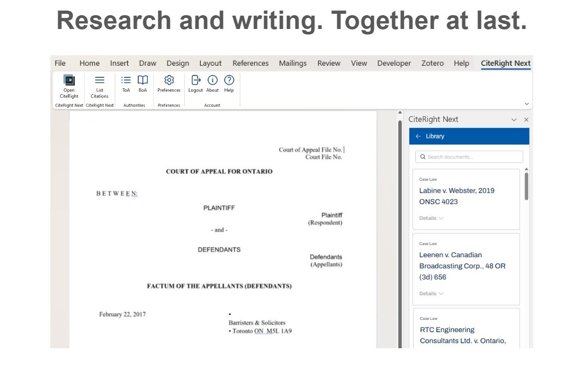Expand Details under Leenen v. Canadian Broadcasting
The image size is (588, 368).
pyautogui.click(x=431, y=293)
